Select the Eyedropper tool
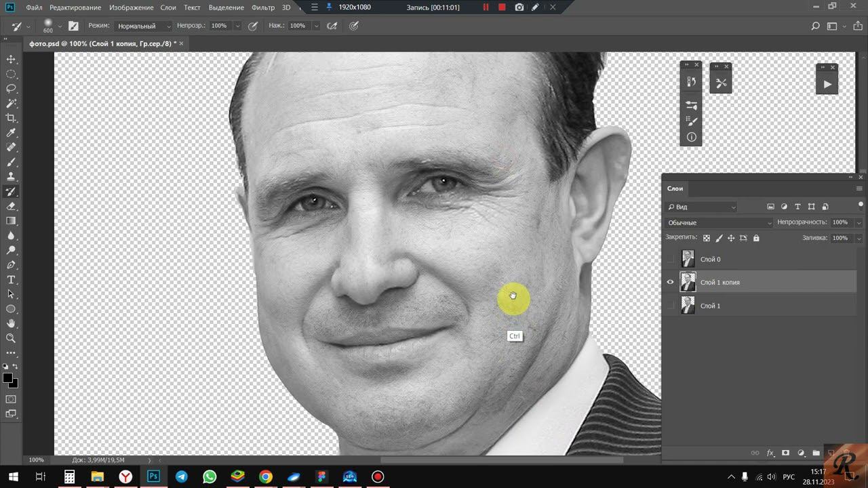Image resolution: width=868 pixels, height=488 pixels. [11, 133]
